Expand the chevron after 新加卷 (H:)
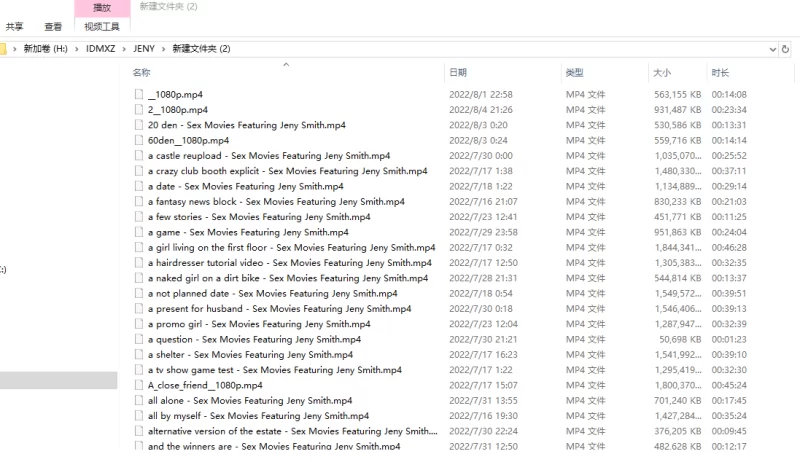 [78, 48]
